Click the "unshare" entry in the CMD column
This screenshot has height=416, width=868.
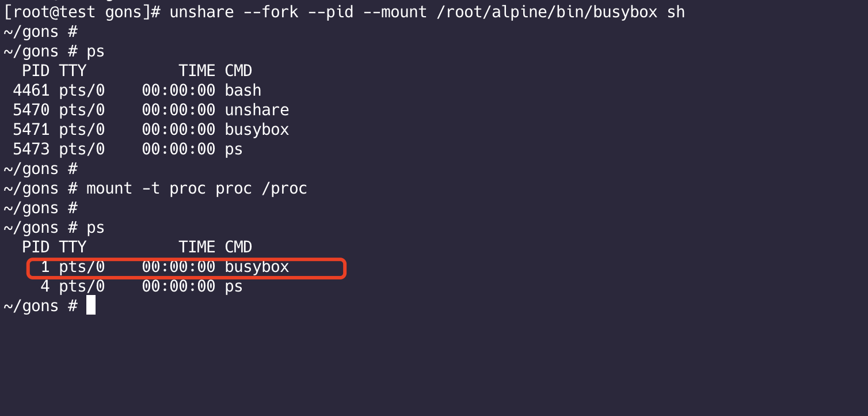pos(257,110)
